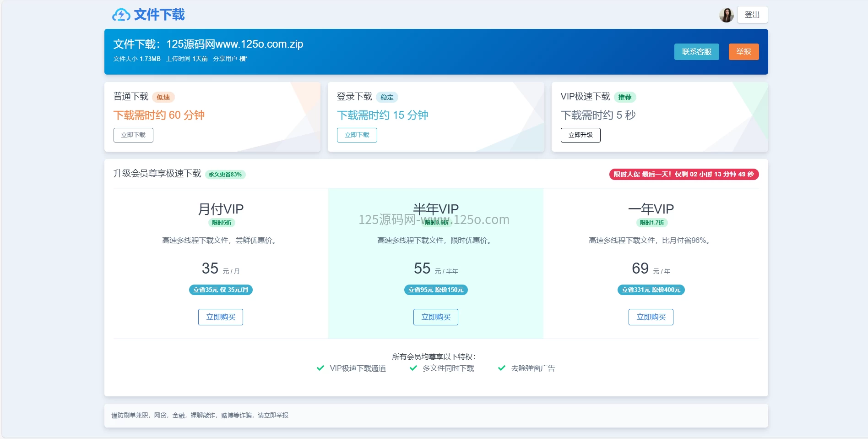Click the 文件下载 site title text
This screenshot has width=868, height=439.
click(x=159, y=15)
